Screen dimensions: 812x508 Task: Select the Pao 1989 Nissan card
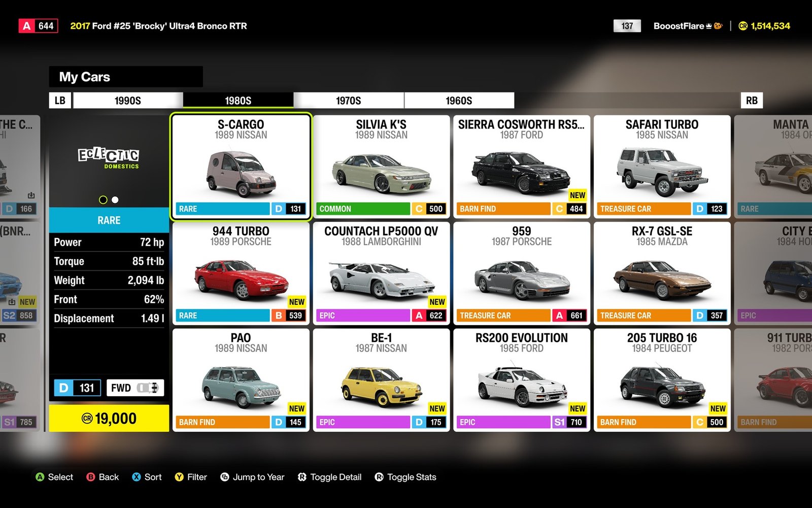(x=241, y=380)
